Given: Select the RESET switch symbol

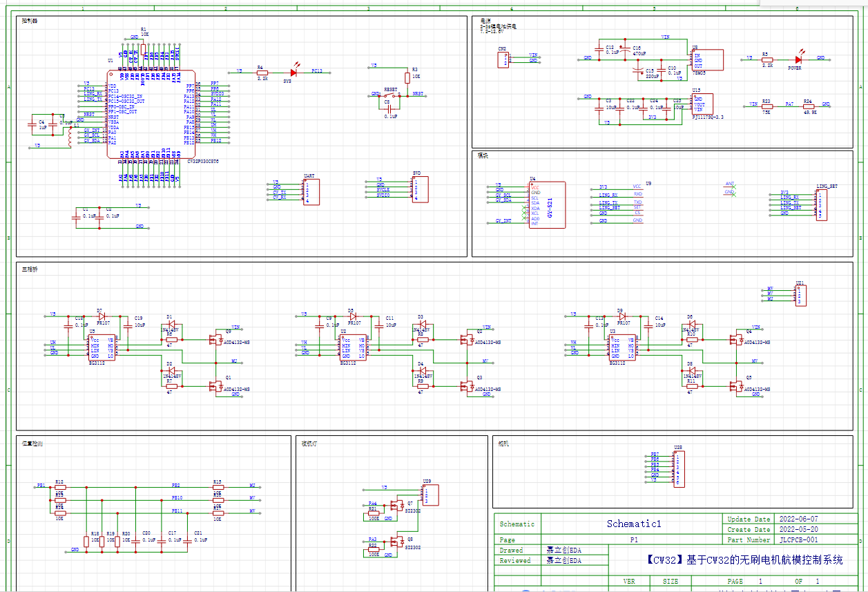Looking at the screenshot, I should coord(391,94).
